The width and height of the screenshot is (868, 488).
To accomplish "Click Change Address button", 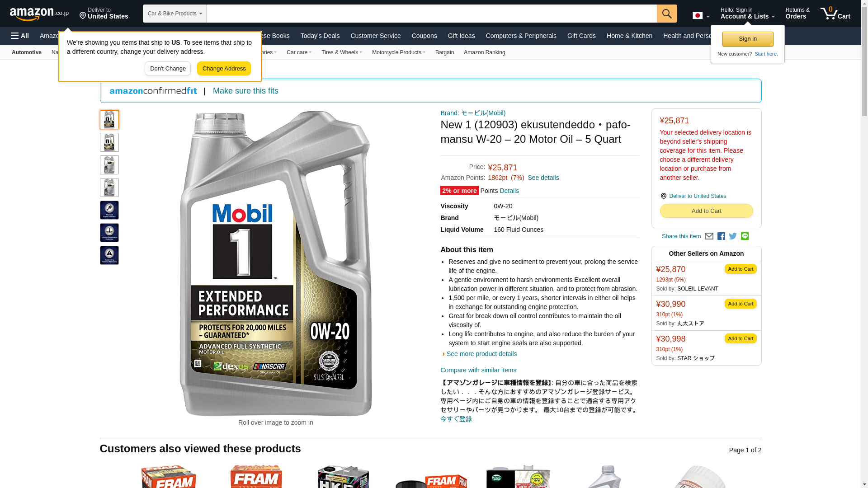I will [x=224, y=69].
